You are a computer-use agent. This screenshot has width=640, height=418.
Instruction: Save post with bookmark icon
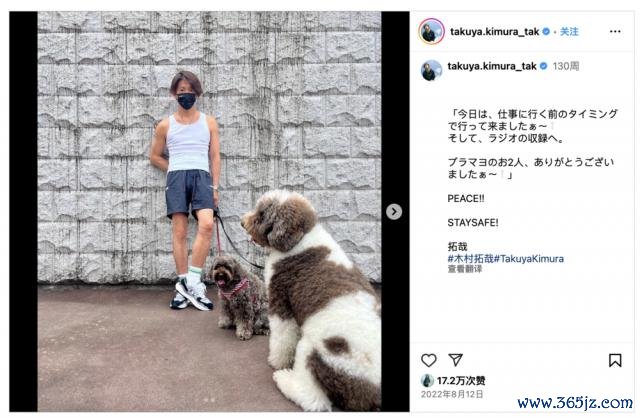point(615,360)
